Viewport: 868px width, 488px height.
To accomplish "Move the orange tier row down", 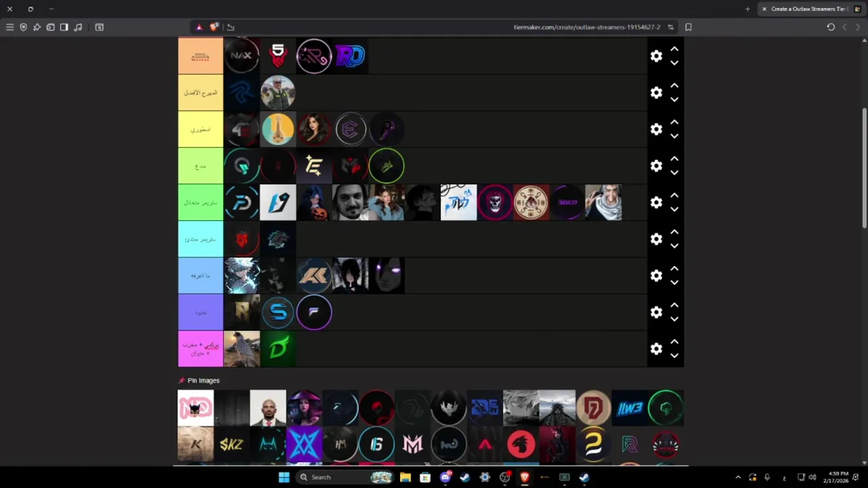I will point(674,63).
